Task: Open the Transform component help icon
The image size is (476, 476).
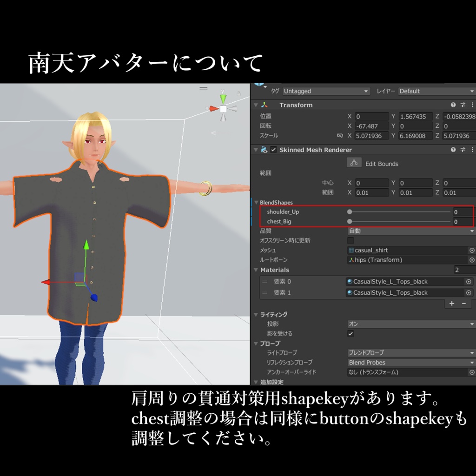Action: click(453, 105)
